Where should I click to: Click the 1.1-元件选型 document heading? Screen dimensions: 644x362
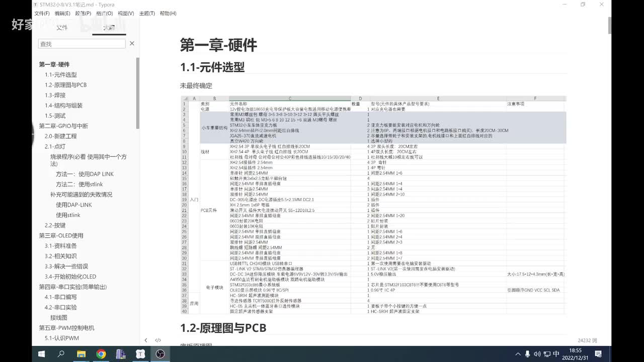pos(212,67)
